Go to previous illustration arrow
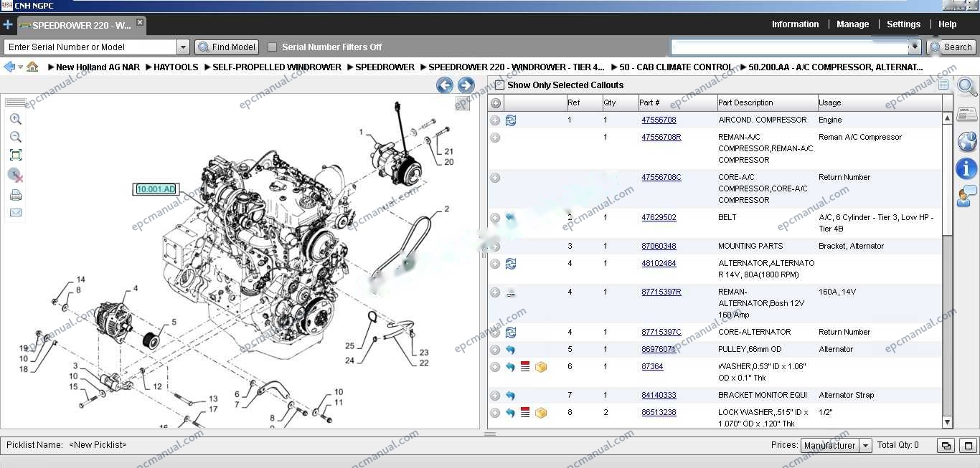The image size is (980, 468). click(x=445, y=86)
